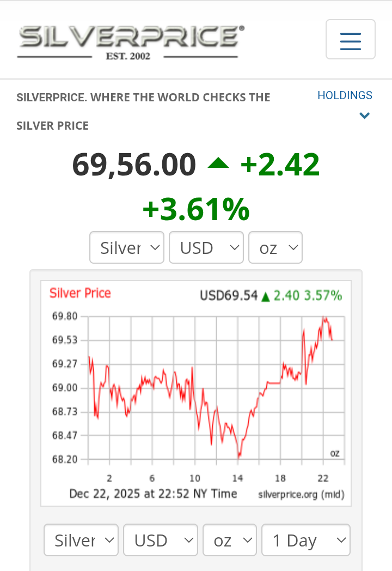Open the lower Silver metal dropdown
Viewport: 392px width, 571px height.
point(81,540)
